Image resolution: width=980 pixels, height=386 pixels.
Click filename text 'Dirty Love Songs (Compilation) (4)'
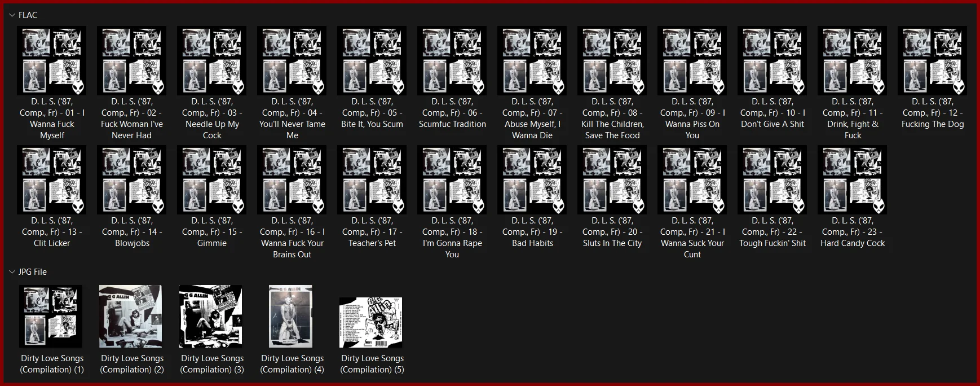coord(292,364)
